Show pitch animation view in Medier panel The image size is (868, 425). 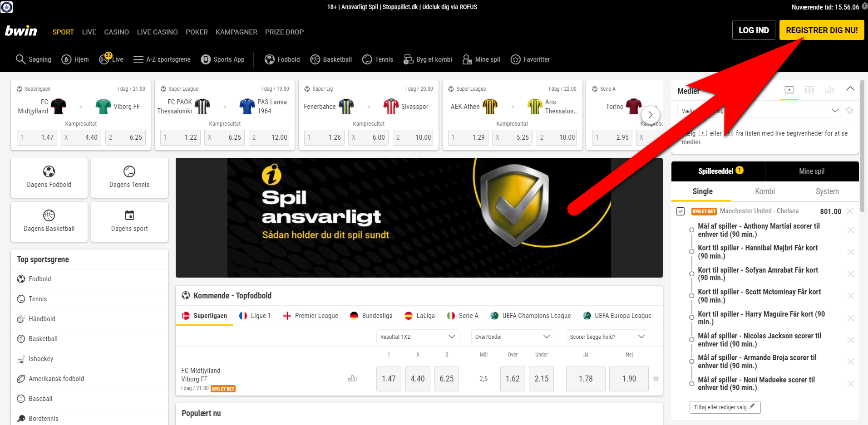pos(809,90)
